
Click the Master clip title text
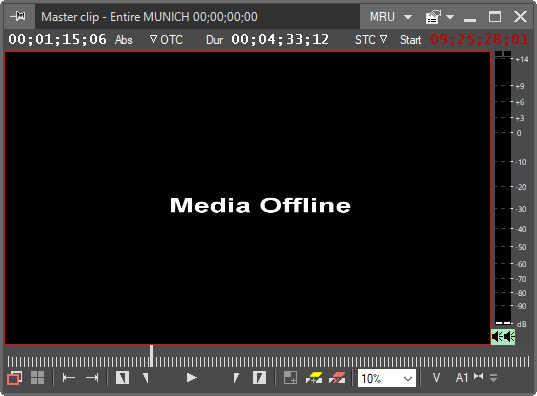(x=149, y=16)
